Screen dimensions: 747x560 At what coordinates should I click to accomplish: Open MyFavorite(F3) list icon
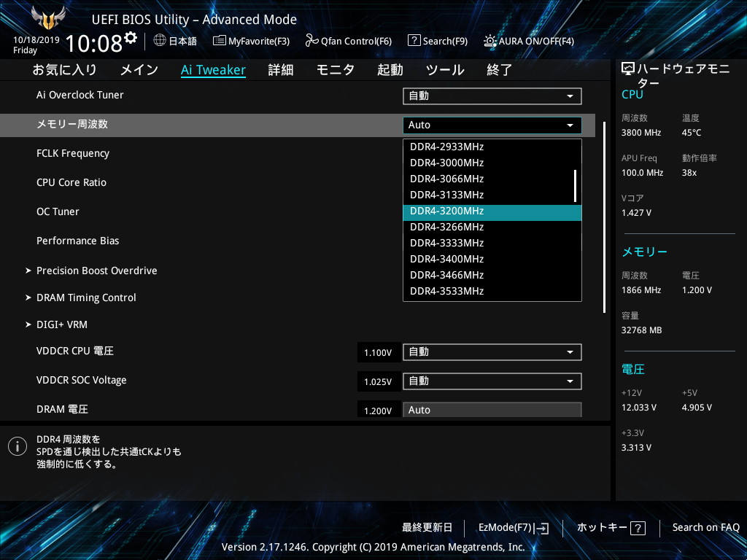[x=219, y=41]
